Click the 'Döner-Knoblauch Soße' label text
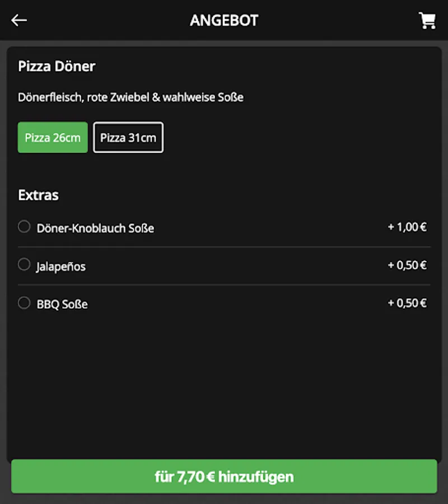Viewport: 448px width, 504px height. [x=95, y=228]
